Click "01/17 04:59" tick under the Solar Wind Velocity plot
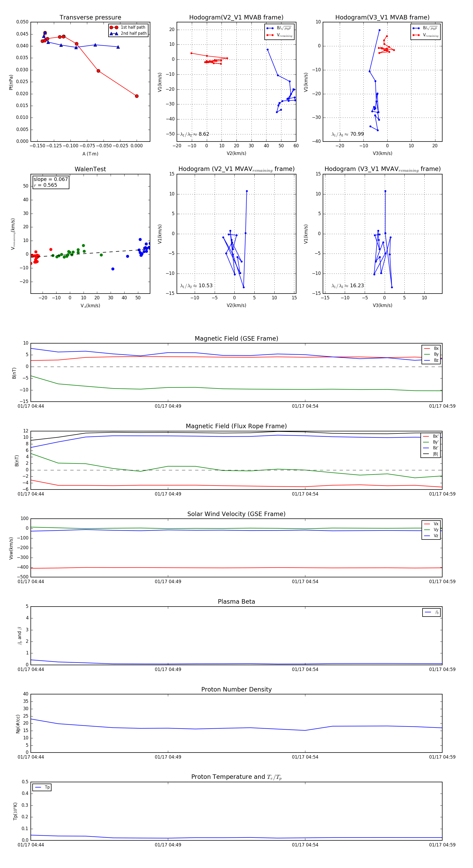473x868 pixels. pos(442,582)
